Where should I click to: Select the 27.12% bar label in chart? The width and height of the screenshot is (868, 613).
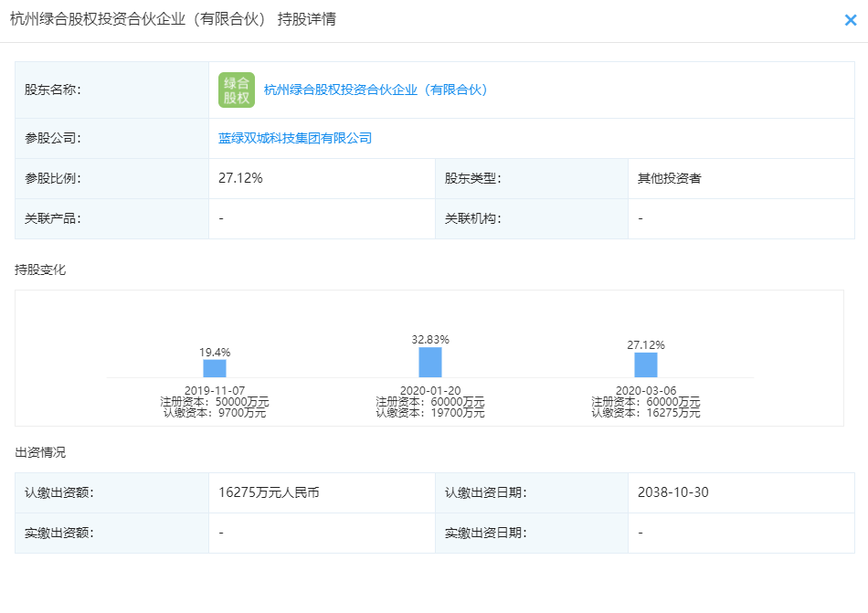645,345
